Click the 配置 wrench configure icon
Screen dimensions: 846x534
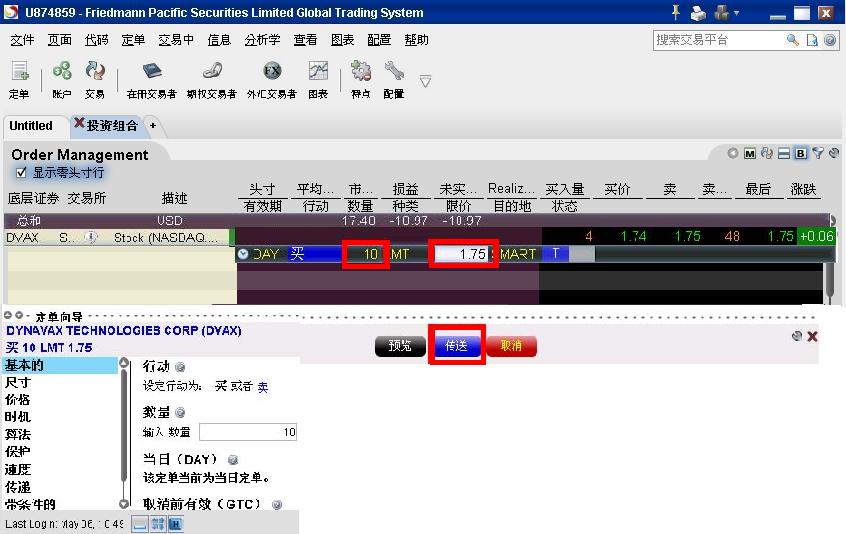[x=394, y=78]
